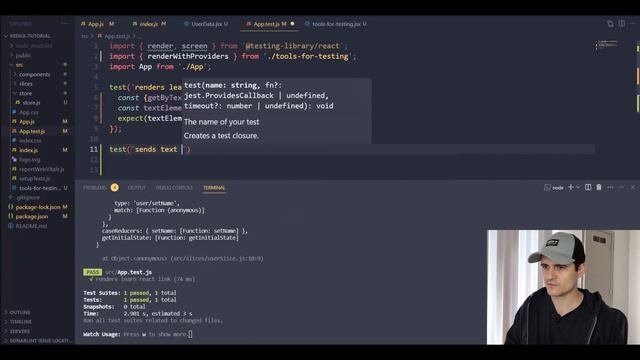Image resolution: width=640 pixels, height=360 pixels.
Task: Select the Terminal panel tab
Action: tap(214, 188)
